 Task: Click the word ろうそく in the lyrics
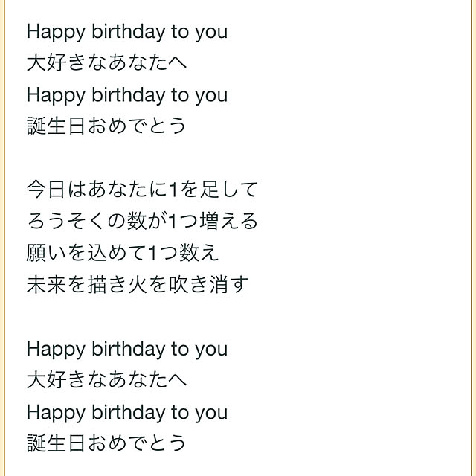[x=67, y=221]
